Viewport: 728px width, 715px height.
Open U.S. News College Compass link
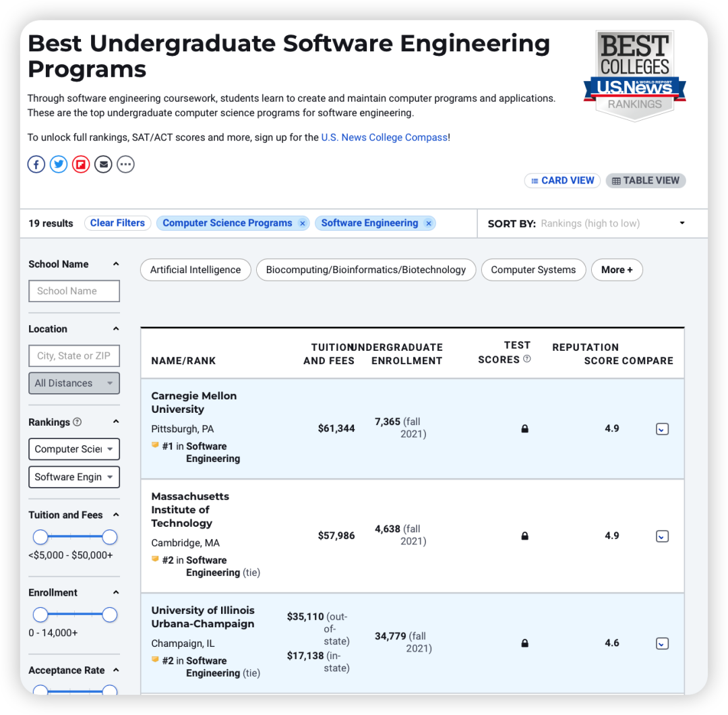[x=384, y=138]
